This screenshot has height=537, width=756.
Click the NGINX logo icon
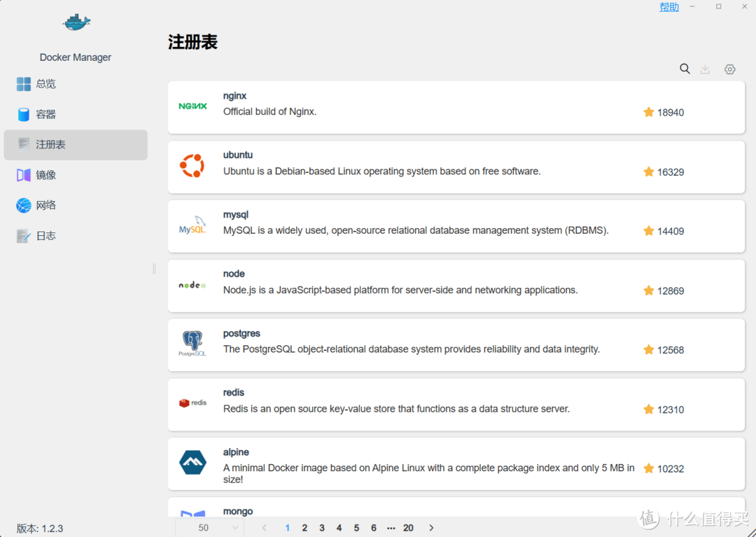pyautogui.click(x=193, y=106)
